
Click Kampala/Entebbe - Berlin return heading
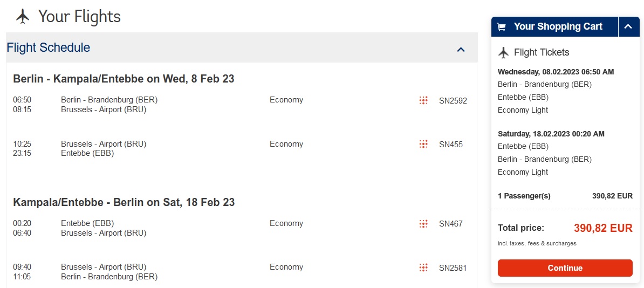pos(124,202)
